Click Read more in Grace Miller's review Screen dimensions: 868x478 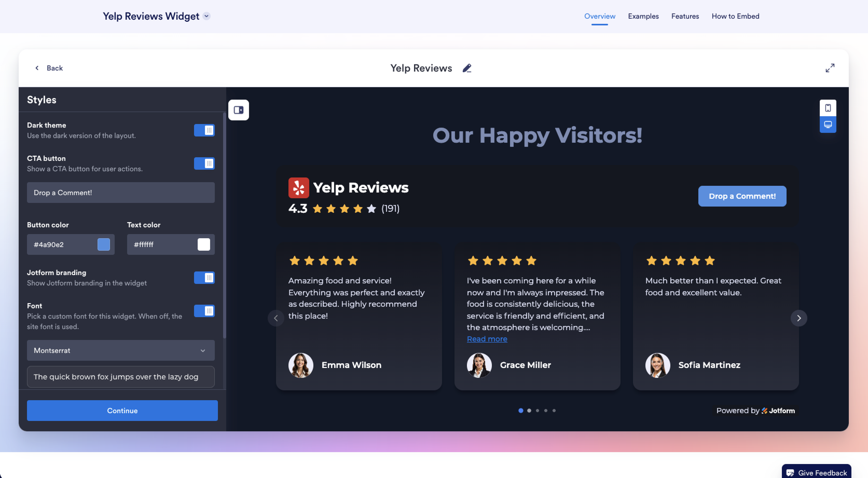[487, 339]
